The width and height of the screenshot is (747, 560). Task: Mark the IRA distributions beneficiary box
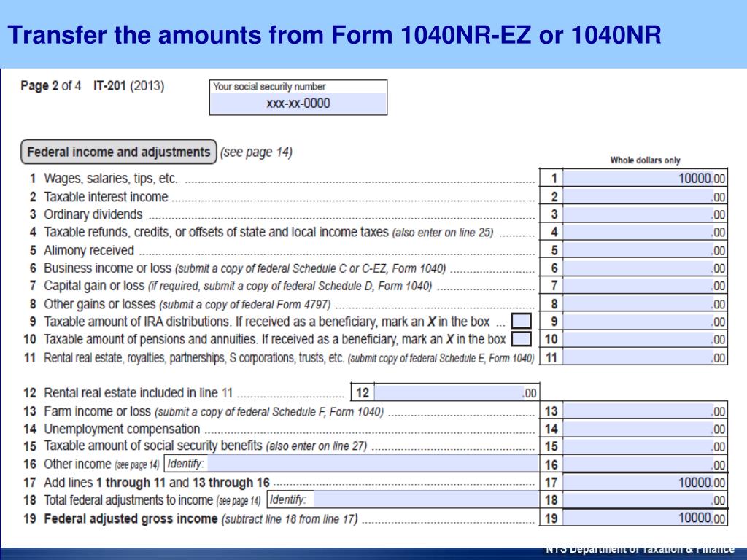[521, 321]
